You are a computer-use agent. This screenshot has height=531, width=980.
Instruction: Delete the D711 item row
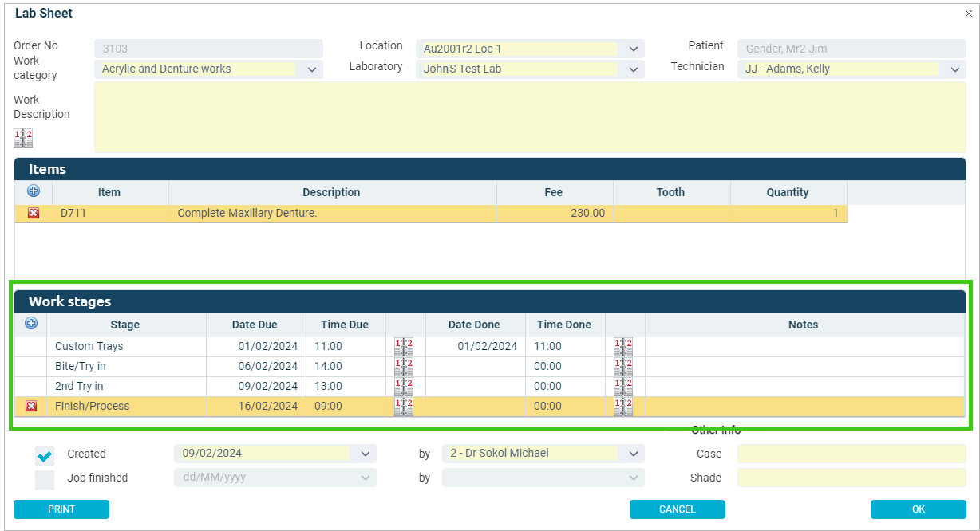pyautogui.click(x=34, y=214)
